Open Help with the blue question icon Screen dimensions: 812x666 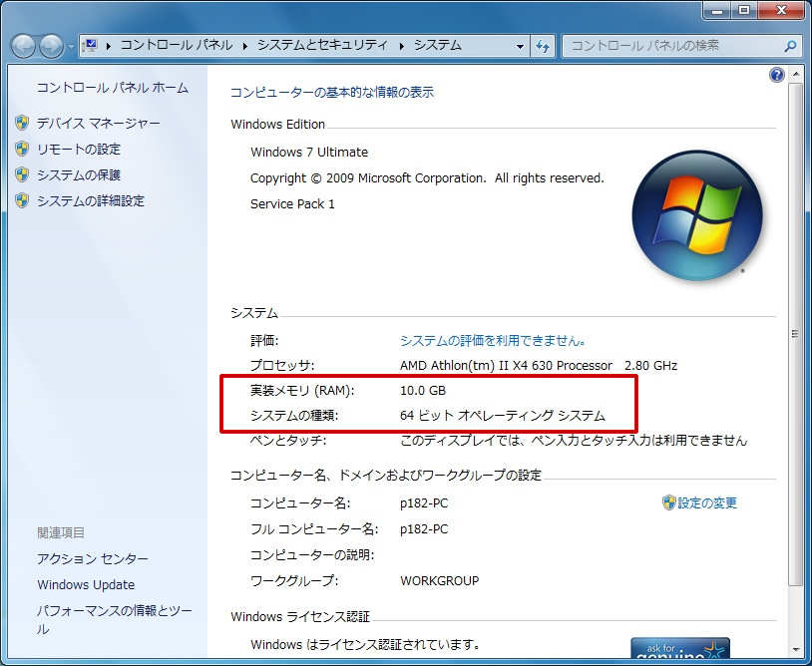tap(777, 75)
